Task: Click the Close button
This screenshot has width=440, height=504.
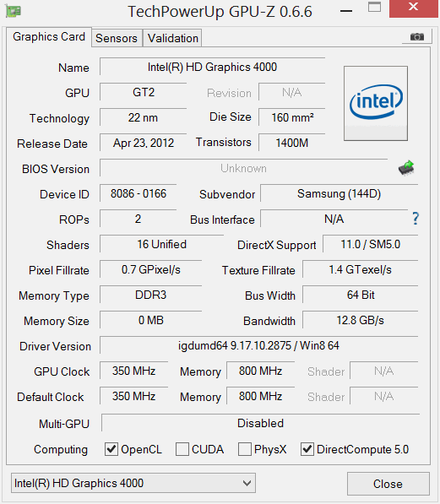Action: point(388,484)
